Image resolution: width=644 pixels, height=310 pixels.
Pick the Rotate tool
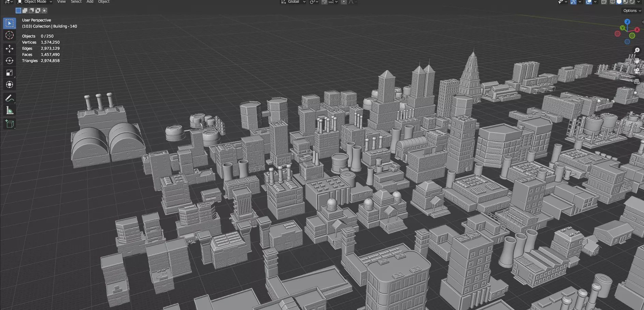click(x=10, y=61)
